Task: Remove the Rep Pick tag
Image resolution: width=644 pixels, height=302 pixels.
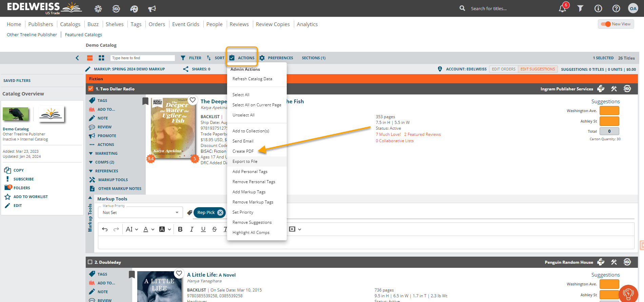Action: pyautogui.click(x=220, y=213)
